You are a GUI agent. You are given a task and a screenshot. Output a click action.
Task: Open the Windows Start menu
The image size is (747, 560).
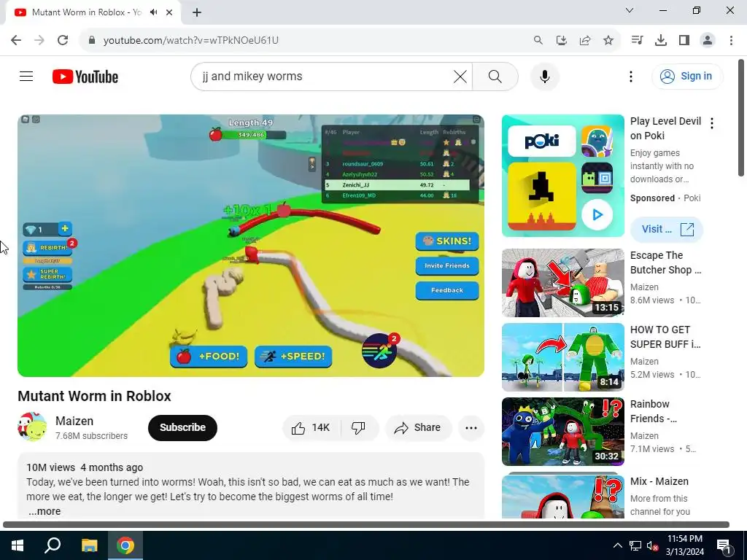point(18,545)
